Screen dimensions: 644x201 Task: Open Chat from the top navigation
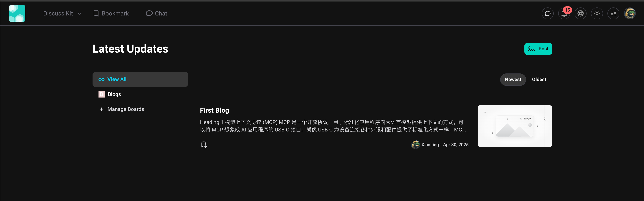157,13
